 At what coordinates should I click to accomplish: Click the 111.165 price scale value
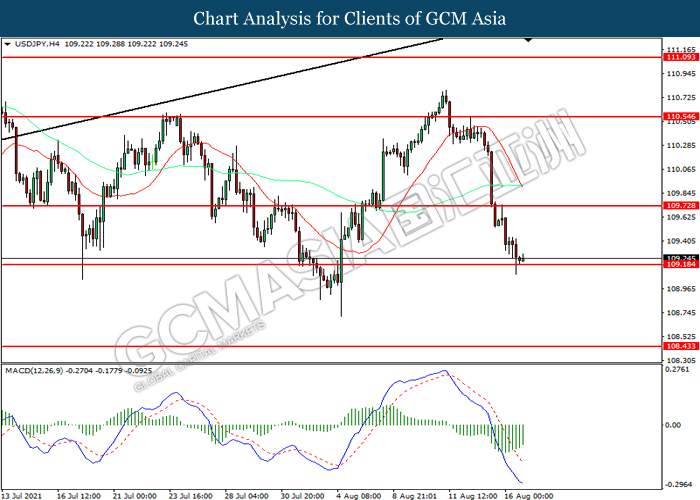pos(681,50)
